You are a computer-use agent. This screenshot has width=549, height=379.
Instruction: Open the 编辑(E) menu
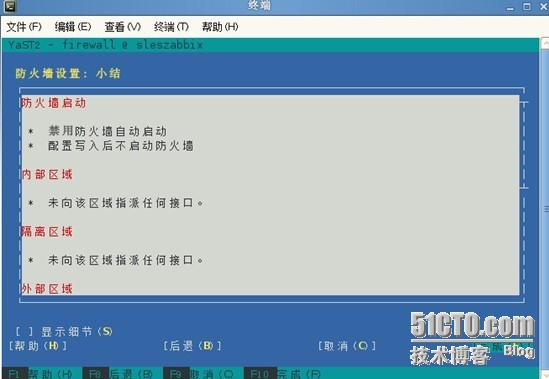click(x=73, y=27)
